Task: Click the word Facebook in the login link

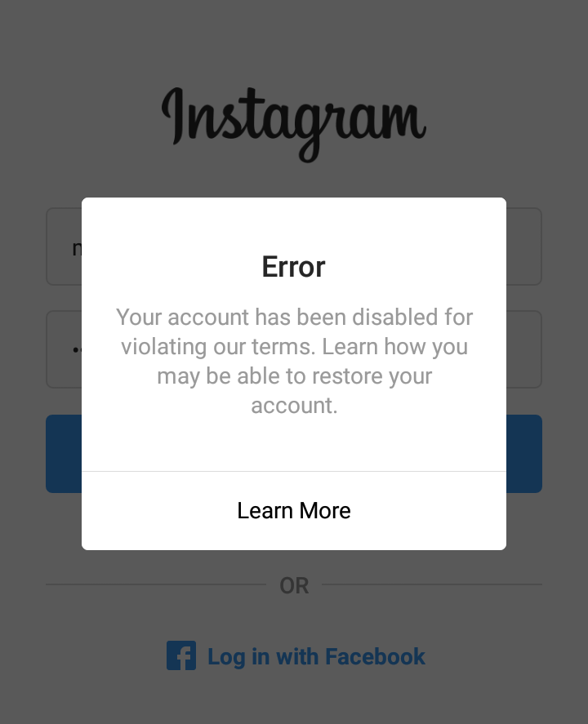Action: [375, 656]
